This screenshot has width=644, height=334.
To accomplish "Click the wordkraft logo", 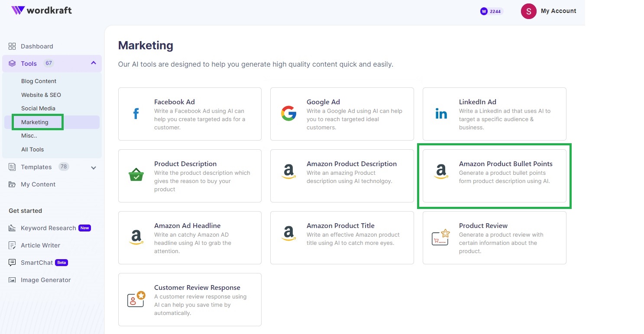I will [x=42, y=10].
